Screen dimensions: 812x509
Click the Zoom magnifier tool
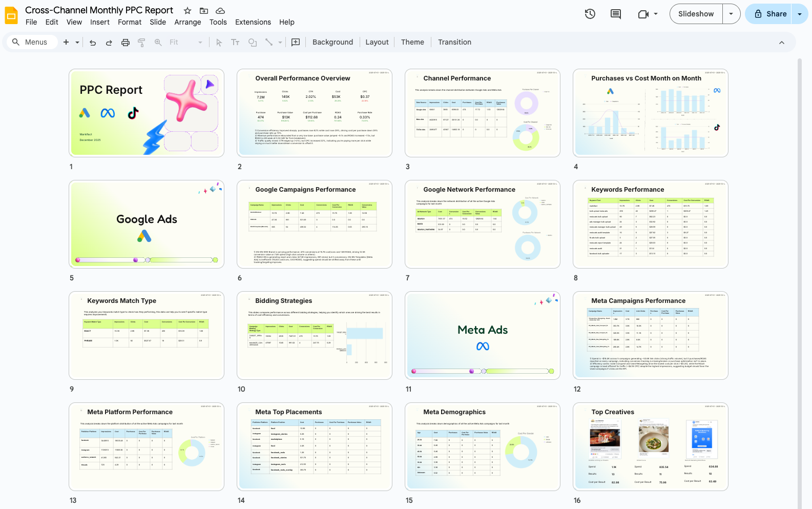pos(158,43)
